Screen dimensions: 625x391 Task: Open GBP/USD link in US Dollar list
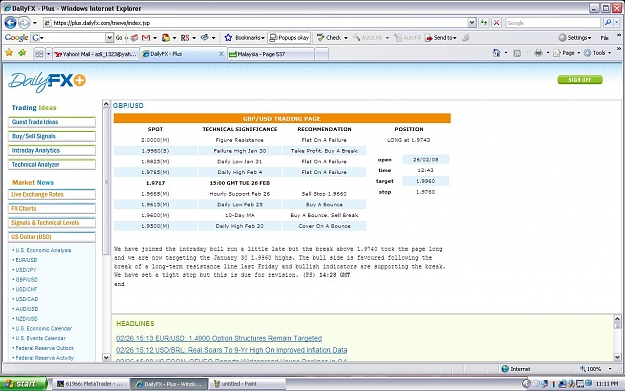pyautogui.click(x=26, y=279)
